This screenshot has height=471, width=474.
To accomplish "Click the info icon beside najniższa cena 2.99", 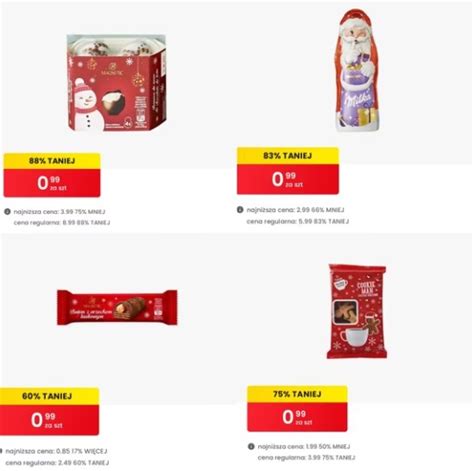I will tap(240, 210).
